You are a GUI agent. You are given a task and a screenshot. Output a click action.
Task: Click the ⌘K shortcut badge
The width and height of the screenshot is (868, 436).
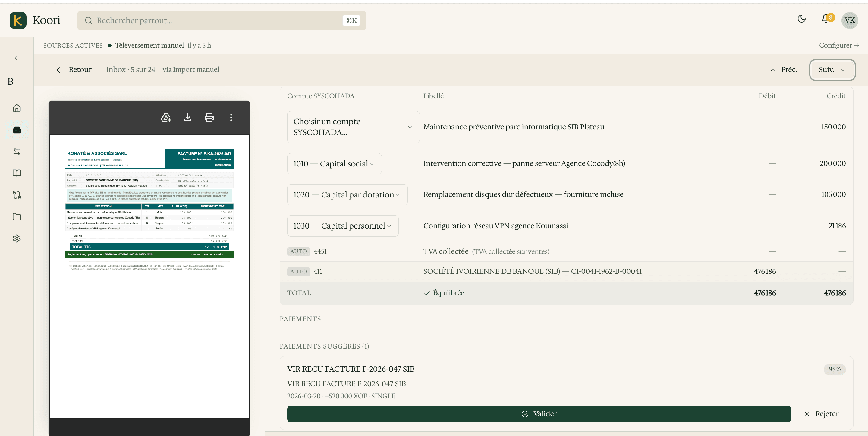click(x=351, y=21)
